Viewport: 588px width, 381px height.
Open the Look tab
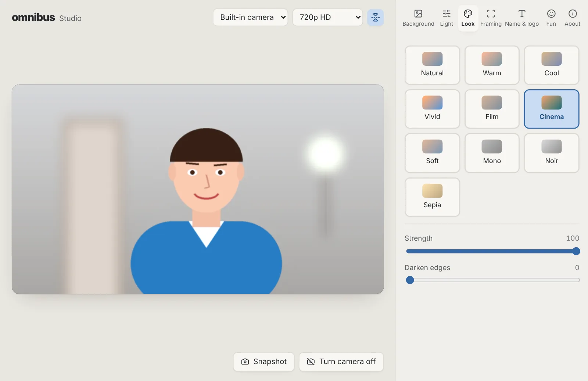point(468,18)
